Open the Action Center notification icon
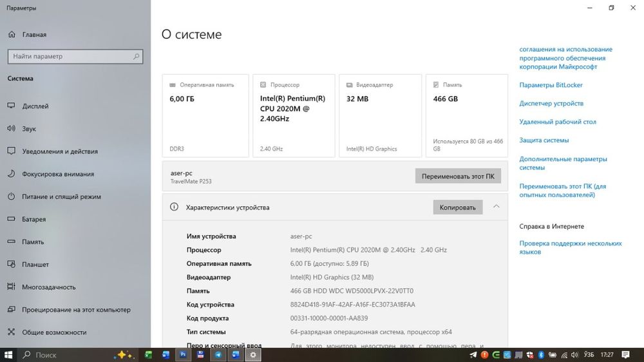 pos(625,355)
